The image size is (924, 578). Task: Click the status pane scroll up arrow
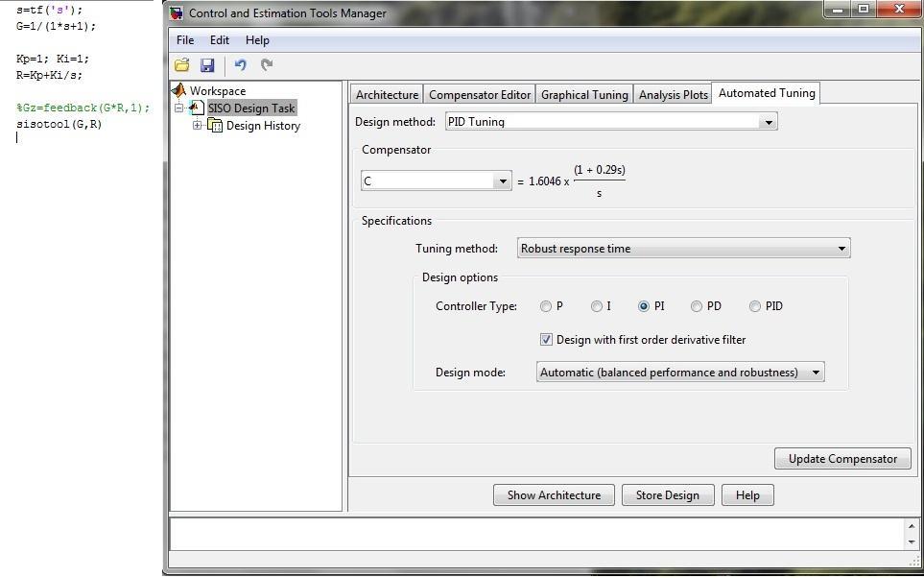[911, 526]
